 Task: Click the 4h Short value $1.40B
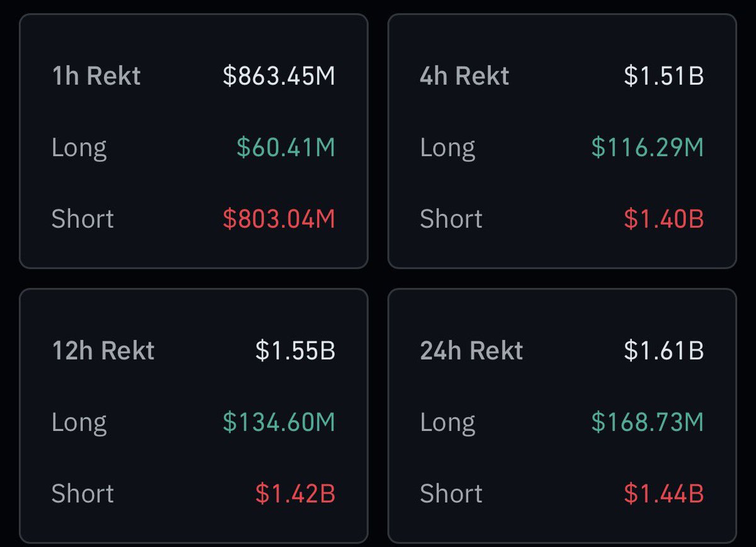(664, 219)
